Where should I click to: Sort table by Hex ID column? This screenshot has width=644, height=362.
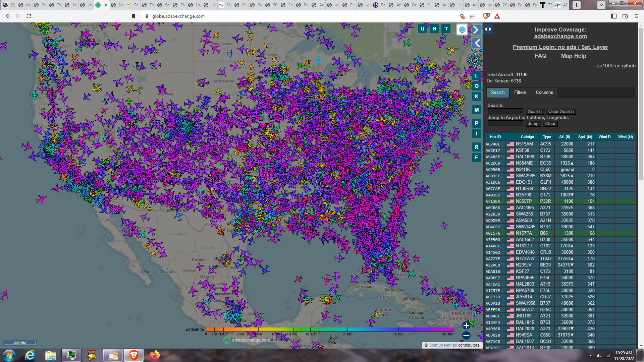point(495,137)
